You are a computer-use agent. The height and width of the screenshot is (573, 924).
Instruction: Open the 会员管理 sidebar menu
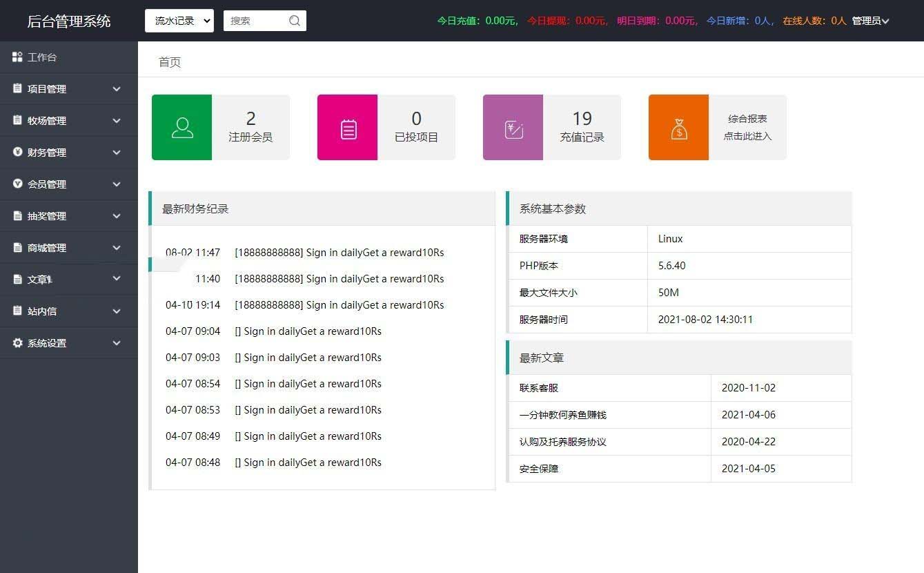click(47, 184)
